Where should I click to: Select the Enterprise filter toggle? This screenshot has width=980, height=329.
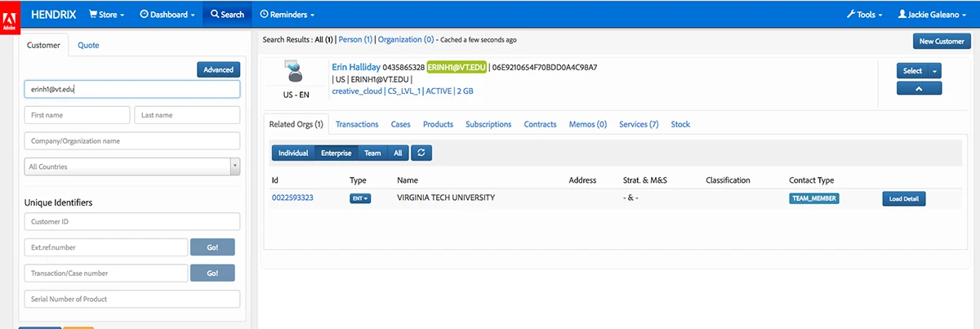pyautogui.click(x=336, y=153)
